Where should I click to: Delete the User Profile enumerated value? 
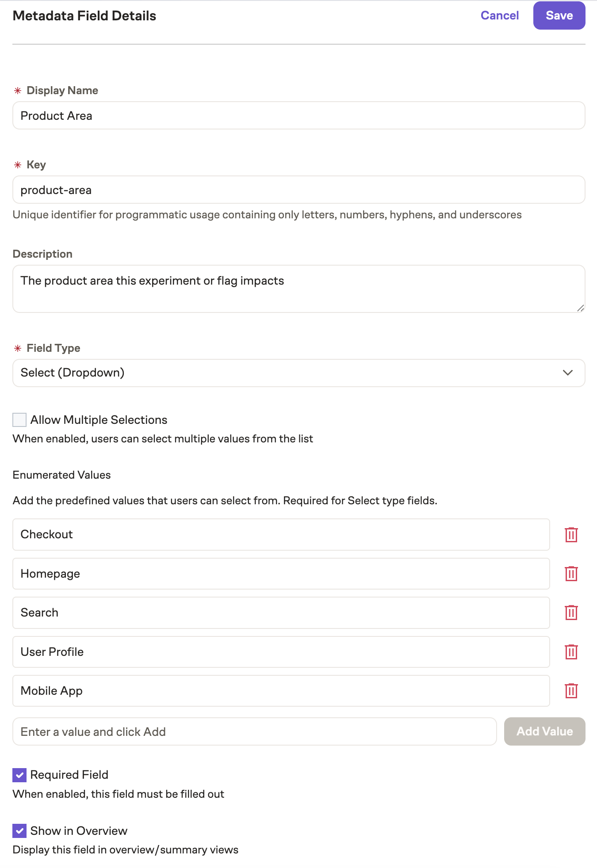(571, 652)
